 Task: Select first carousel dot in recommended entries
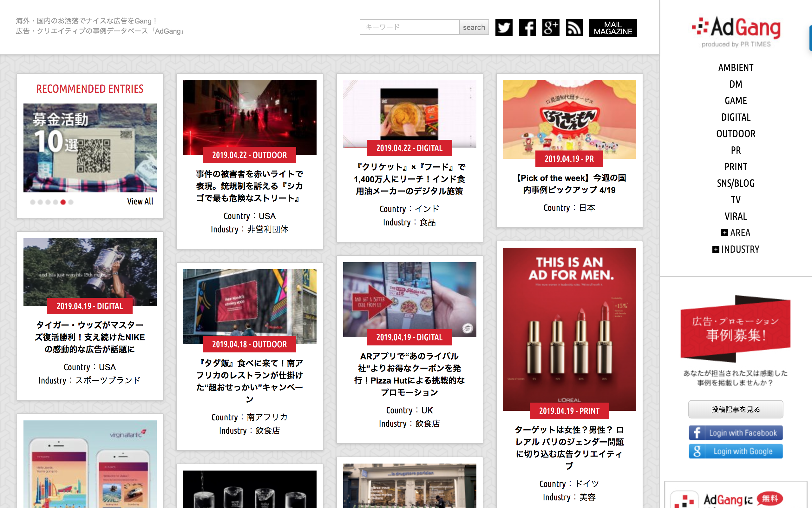point(33,202)
